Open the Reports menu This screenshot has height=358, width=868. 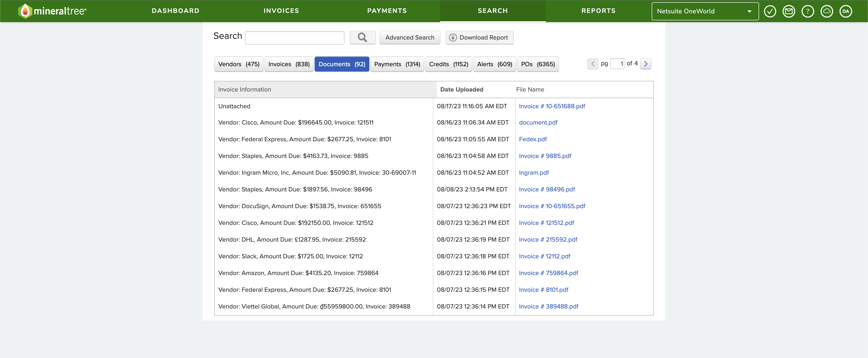tap(598, 11)
